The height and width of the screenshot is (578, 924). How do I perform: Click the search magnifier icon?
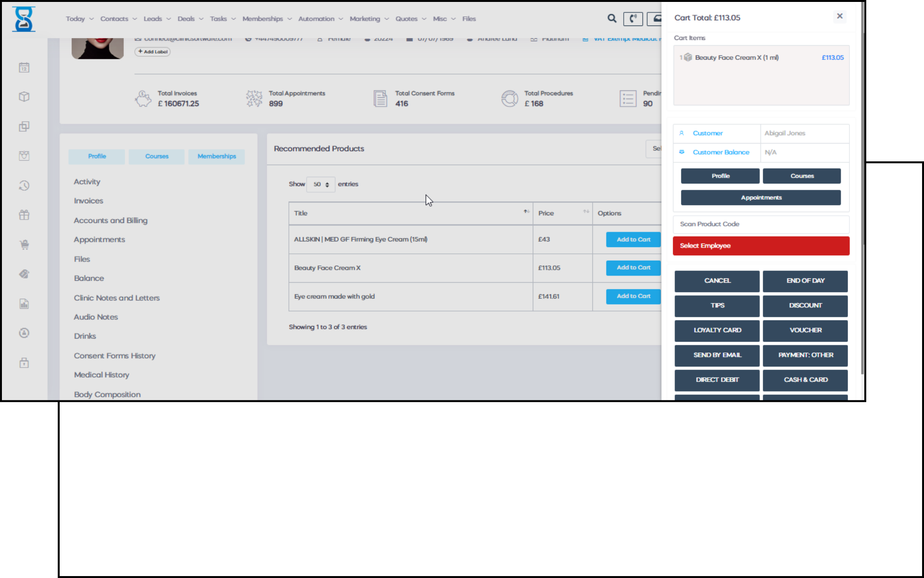click(x=612, y=18)
